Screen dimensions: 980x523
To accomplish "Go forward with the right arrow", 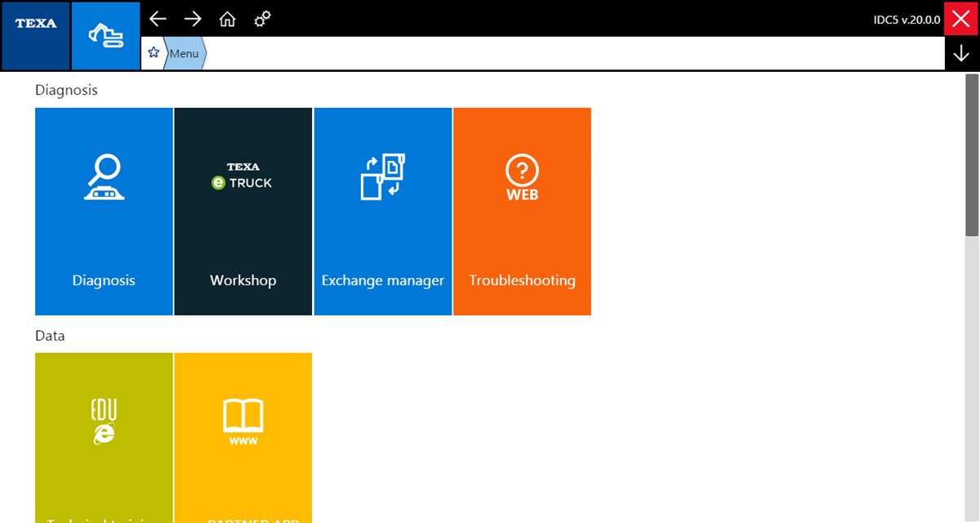I will tap(193, 19).
